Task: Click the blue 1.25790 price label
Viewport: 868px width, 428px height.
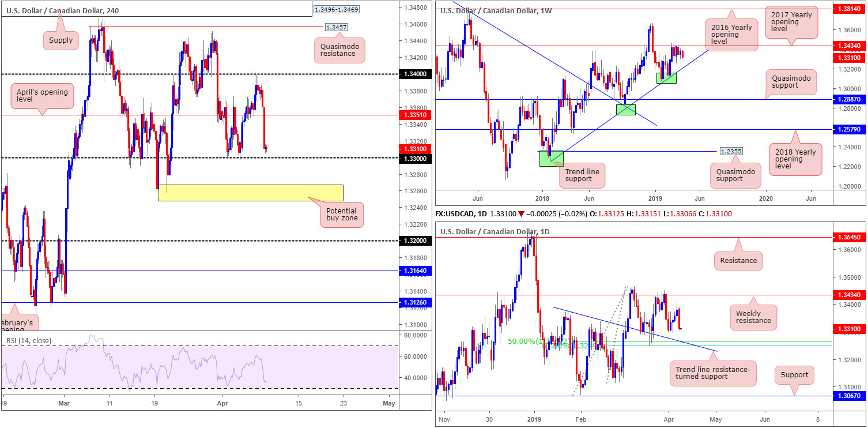Action: point(851,130)
